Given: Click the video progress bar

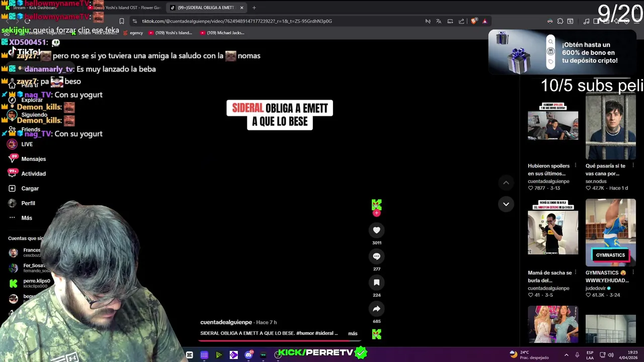Looking at the screenshot, I should 279,340.
